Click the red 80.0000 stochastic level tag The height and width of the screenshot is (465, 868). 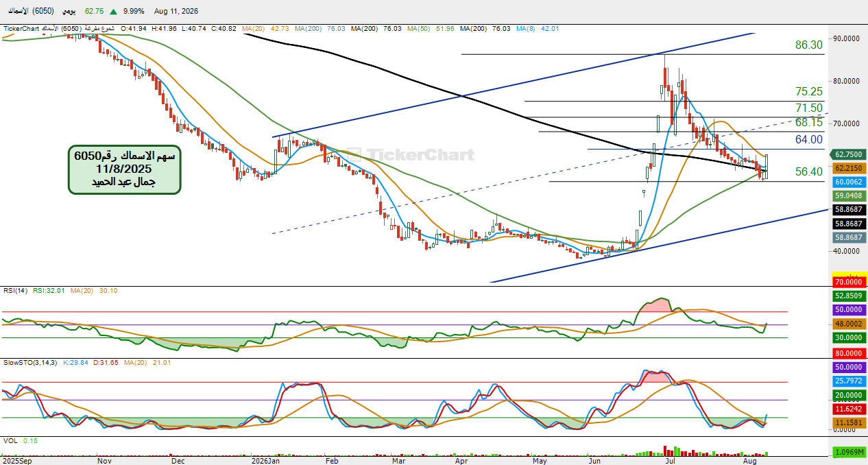[849, 353]
